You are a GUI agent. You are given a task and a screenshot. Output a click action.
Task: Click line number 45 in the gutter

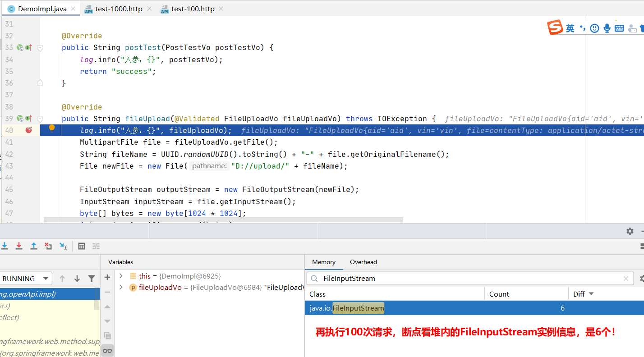click(9, 189)
